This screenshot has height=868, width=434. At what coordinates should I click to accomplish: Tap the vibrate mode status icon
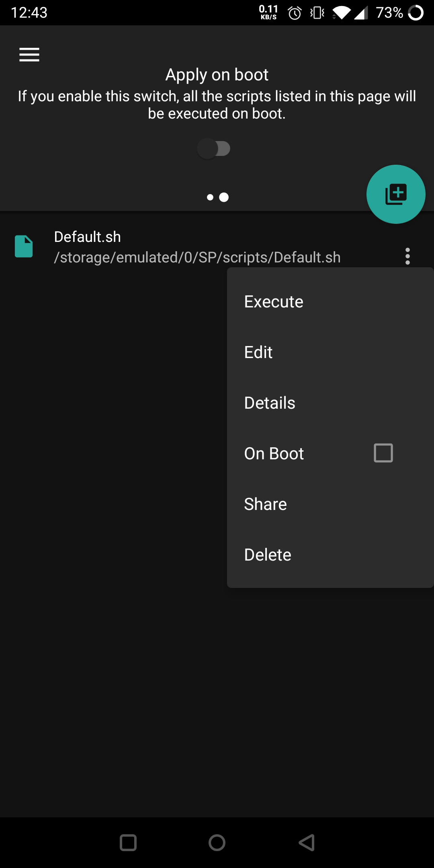point(317,13)
